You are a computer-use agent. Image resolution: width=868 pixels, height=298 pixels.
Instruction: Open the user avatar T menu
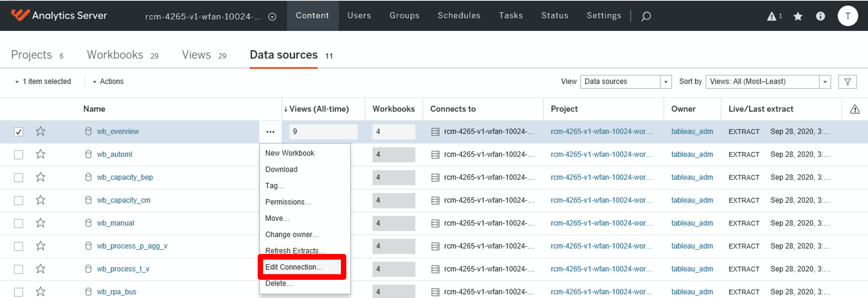click(x=848, y=16)
